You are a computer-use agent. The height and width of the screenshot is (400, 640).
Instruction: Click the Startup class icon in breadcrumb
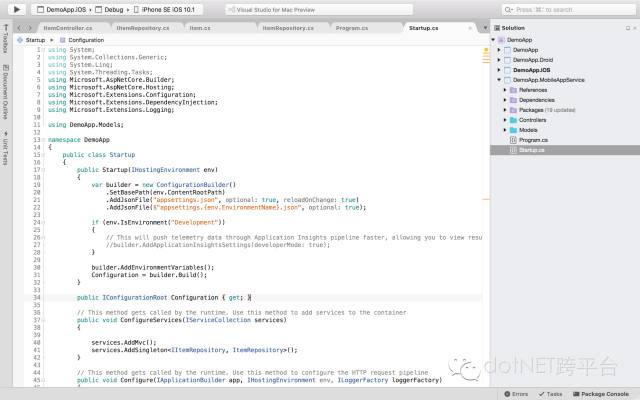[20, 40]
